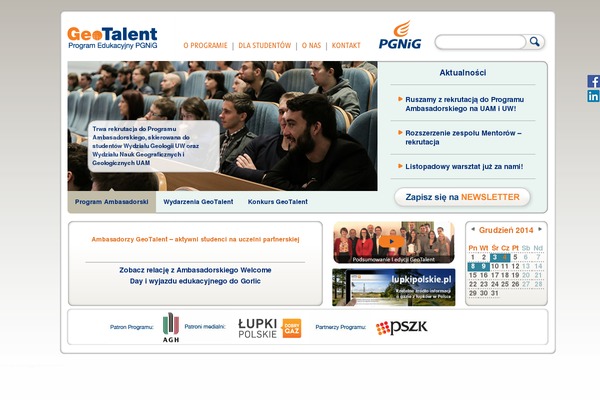The width and height of the screenshot is (600, 400).
Task: Open the DLA STUDENTÓW menu
Action: pyautogui.click(x=264, y=45)
